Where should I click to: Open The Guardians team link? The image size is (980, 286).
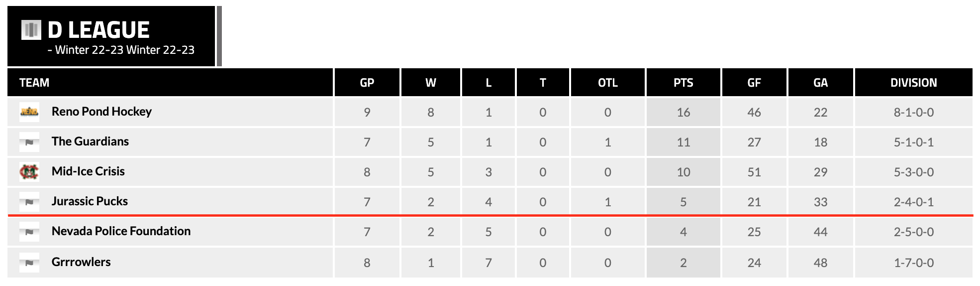[x=90, y=142]
